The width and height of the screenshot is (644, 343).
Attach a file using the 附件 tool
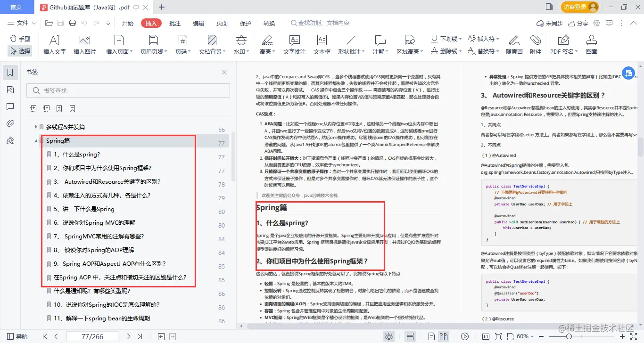pyautogui.click(x=536, y=44)
